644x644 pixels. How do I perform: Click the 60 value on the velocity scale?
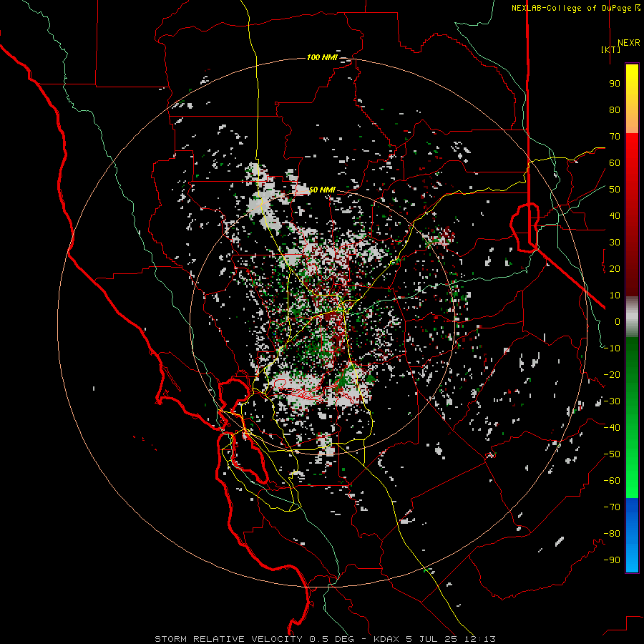click(615, 163)
